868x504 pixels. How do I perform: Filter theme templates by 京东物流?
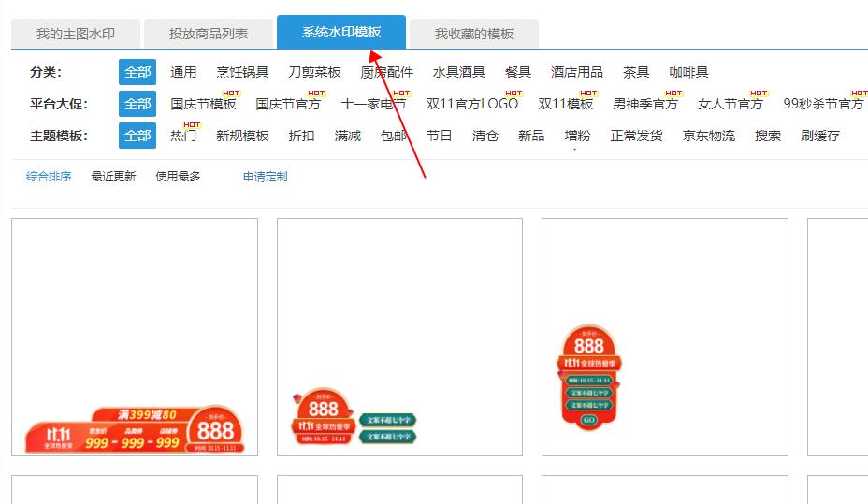709,136
